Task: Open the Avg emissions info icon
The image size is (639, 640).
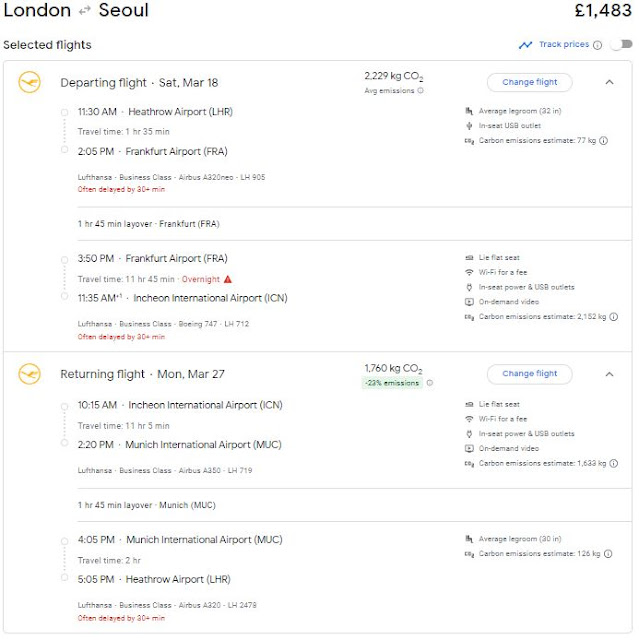Action: 420,91
